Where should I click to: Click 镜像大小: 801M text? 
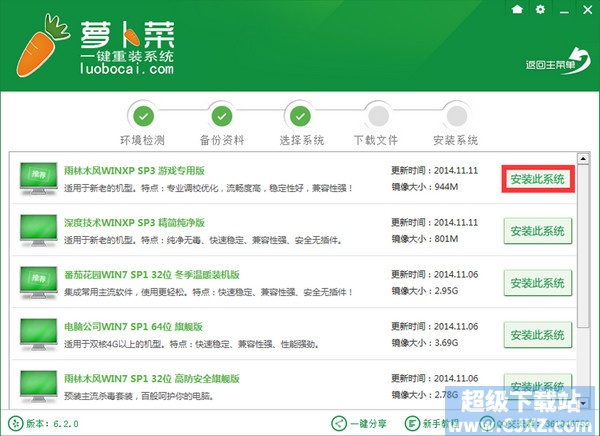coord(425,239)
